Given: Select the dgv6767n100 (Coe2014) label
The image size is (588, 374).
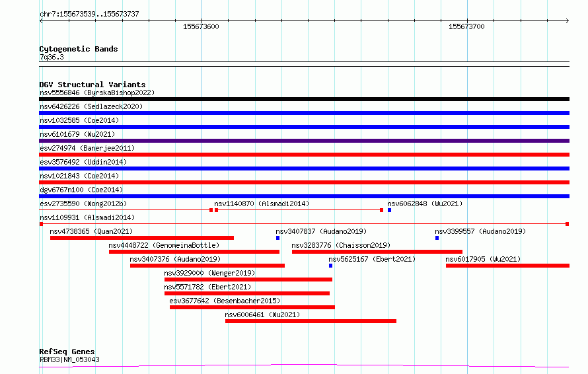Looking at the screenshot, I should tap(81, 190).
